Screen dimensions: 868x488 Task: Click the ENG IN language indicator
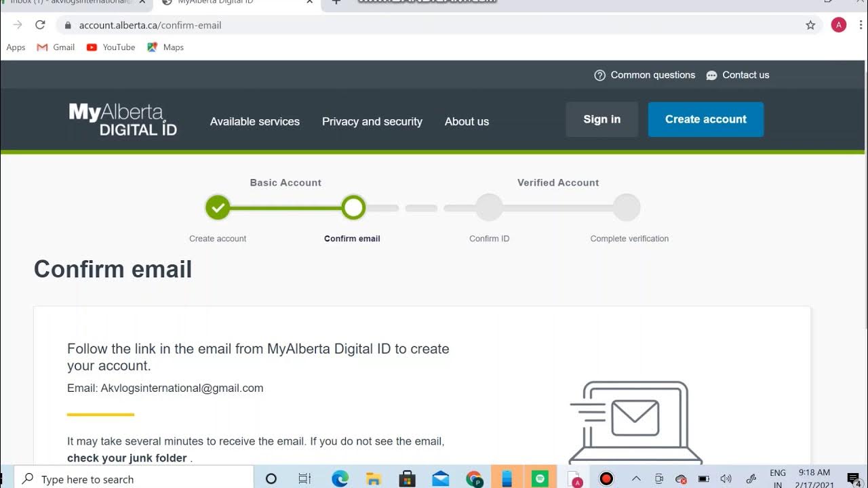(778, 479)
